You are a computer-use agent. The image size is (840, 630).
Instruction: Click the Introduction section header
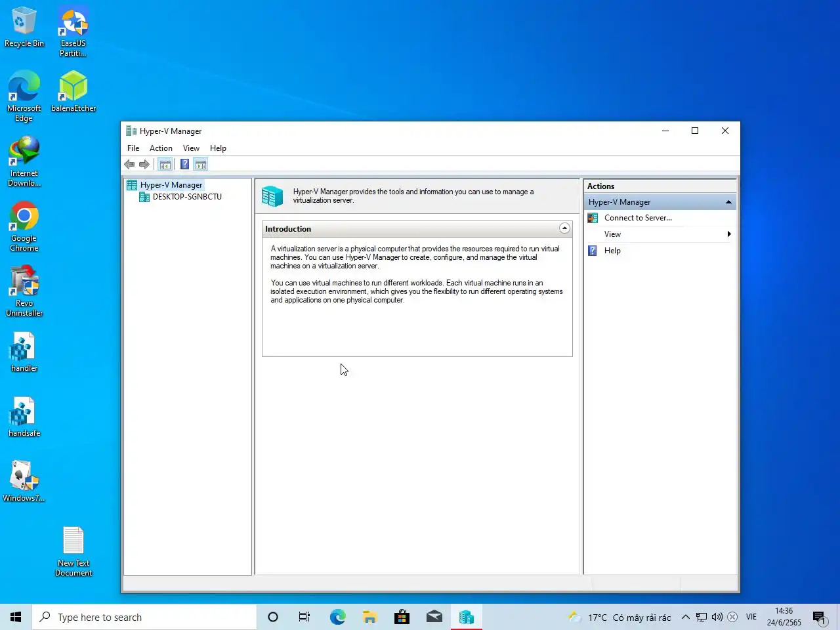click(x=417, y=229)
